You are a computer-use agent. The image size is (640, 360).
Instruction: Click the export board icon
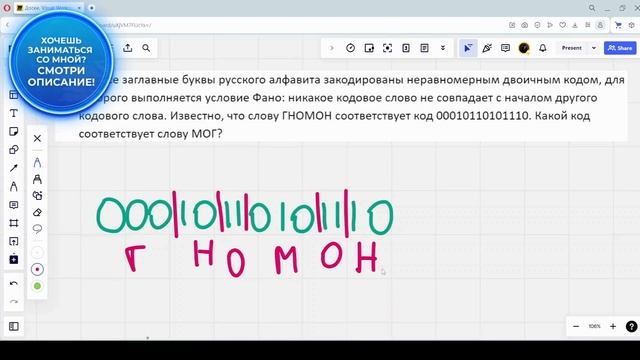coord(128,48)
